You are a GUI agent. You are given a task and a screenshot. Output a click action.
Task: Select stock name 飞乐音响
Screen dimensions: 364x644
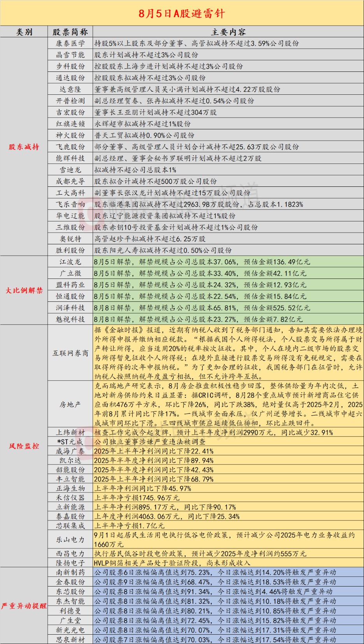click(70, 204)
